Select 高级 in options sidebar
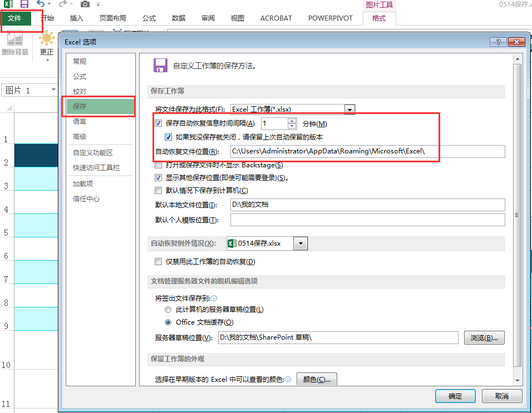Screen dimensions: 532x413 tap(100, 137)
